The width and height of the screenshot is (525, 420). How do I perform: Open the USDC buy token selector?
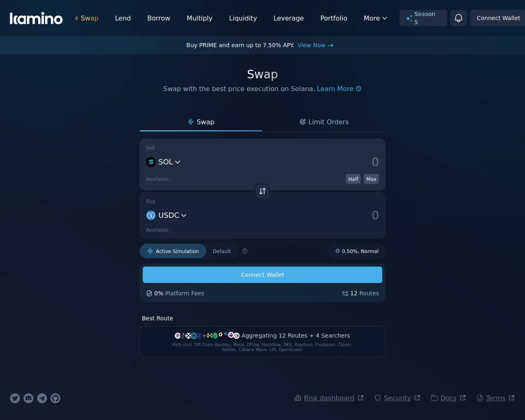tap(167, 215)
